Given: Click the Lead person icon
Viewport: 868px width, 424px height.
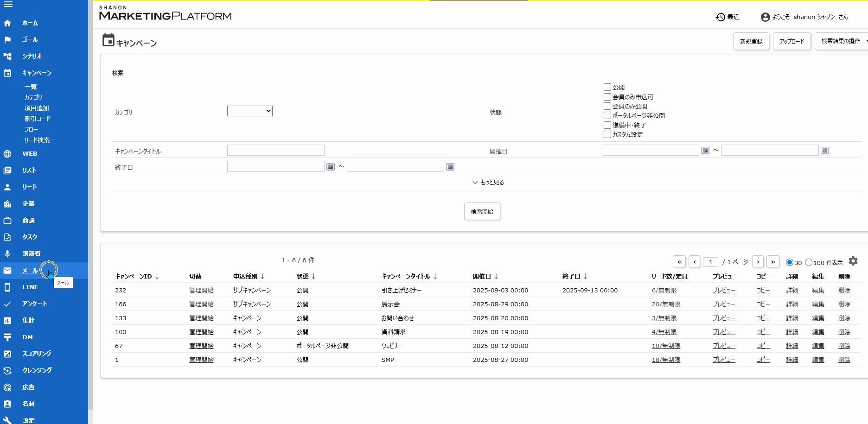Looking at the screenshot, I should tap(7, 187).
